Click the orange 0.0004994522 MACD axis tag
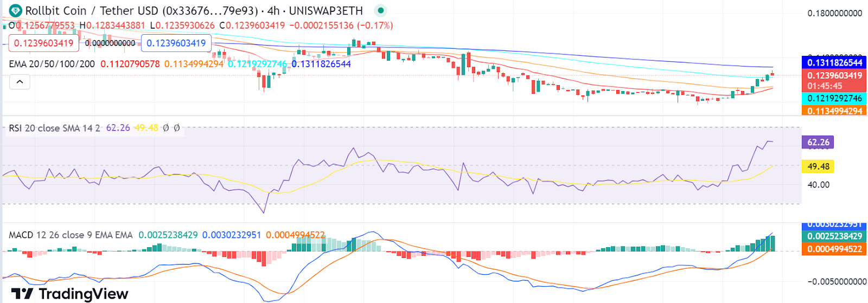Image resolution: width=868 pixels, height=303 pixels. point(834,249)
